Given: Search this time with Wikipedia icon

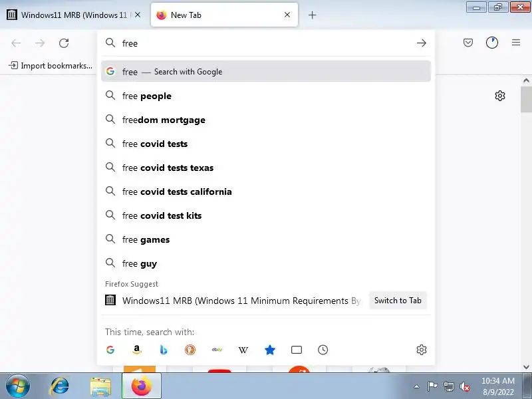Looking at the screenshot, I should point(243,350).
